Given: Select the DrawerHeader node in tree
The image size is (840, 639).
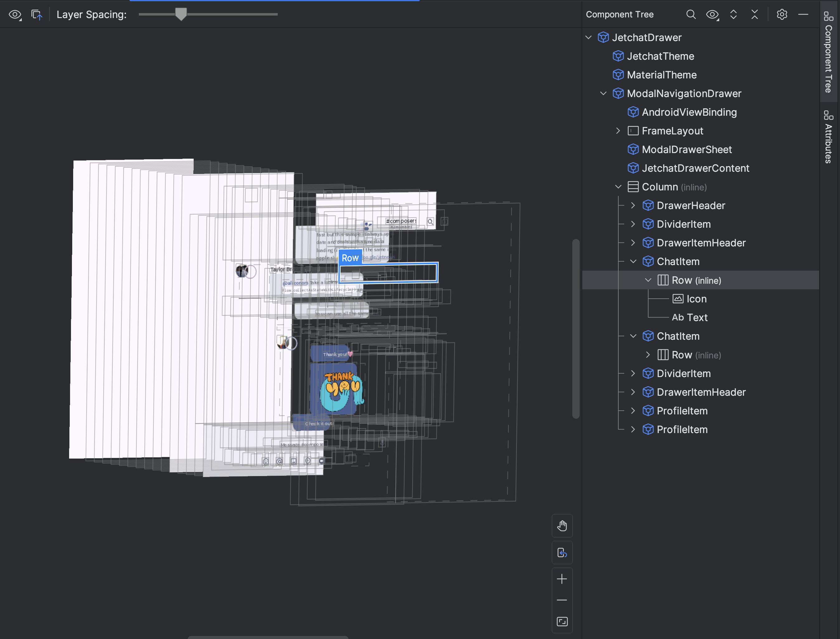Looking at the screenshot, I should [691, 205].
